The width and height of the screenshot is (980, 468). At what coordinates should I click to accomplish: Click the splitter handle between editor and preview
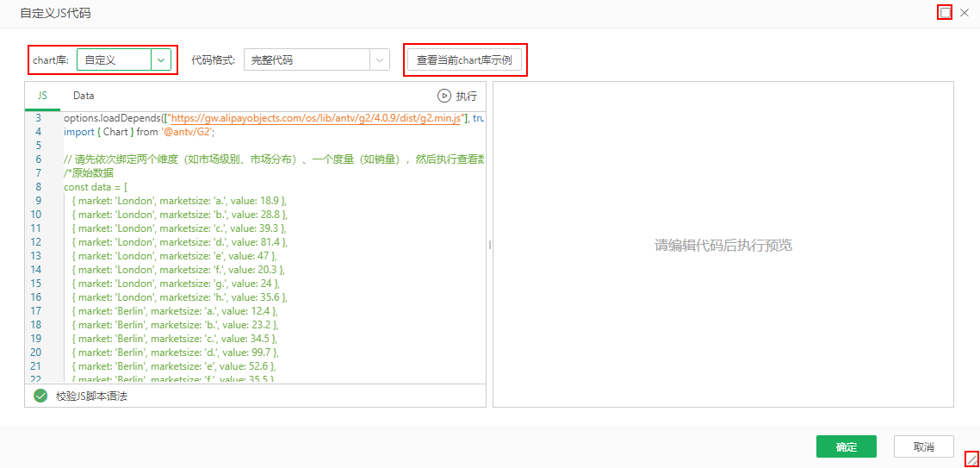tap(489, 245)
